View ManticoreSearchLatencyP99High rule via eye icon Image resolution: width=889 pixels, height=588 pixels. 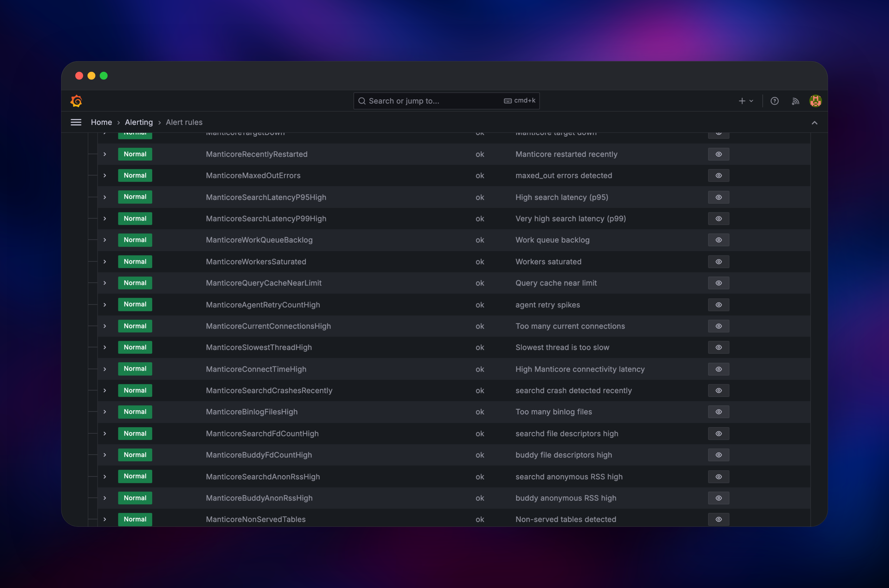718,219
